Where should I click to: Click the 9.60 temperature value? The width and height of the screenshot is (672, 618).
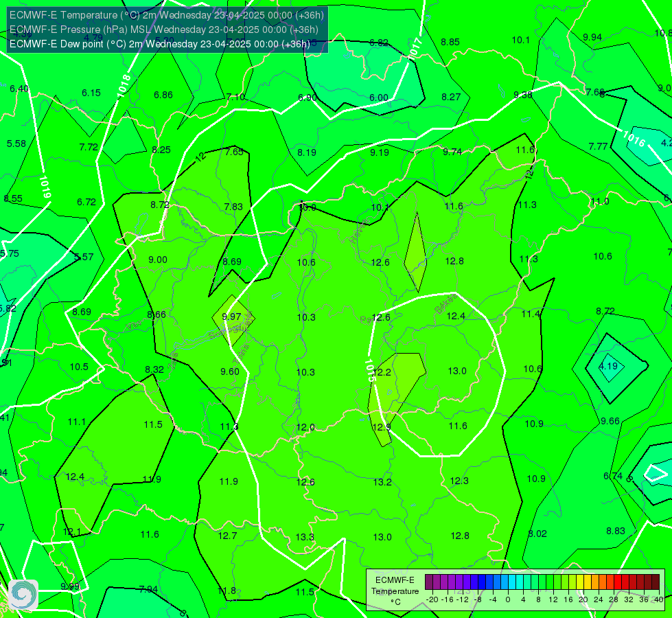[x=230, y=371]
